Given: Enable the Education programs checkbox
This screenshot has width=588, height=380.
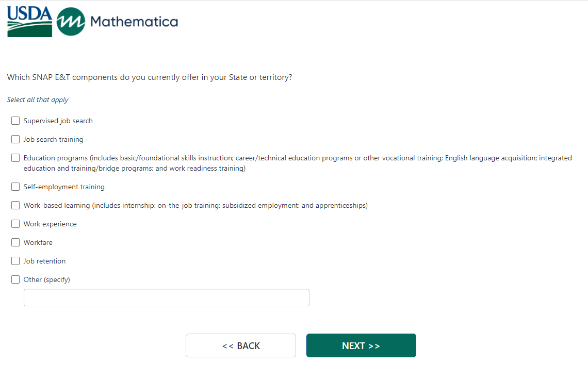Looking at the screenshot, I should point(15,158).
